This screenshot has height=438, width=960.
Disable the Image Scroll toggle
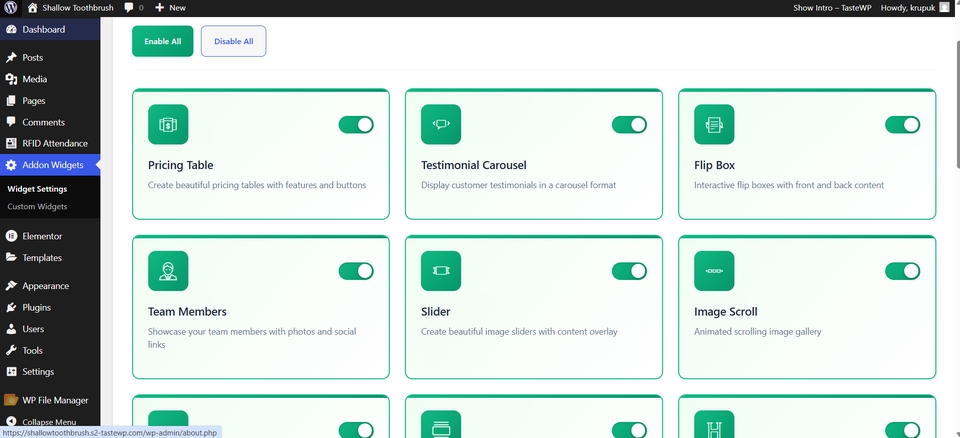[x=902, y=271]
